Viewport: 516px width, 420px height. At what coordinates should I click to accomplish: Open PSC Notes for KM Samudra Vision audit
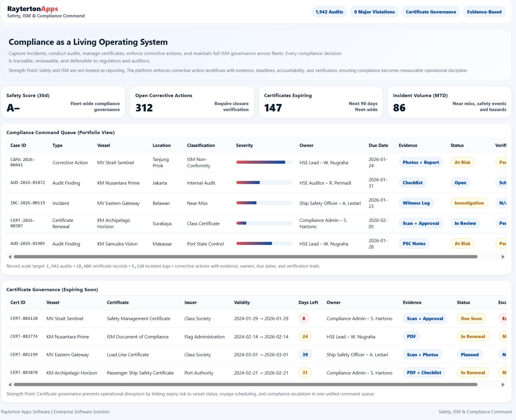(x=414, y=243)
